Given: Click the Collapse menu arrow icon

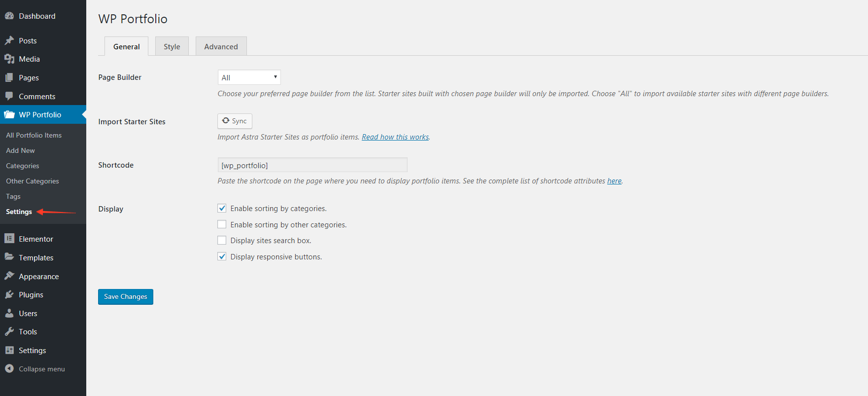Looking at the screenshot, I should (9, 368).
